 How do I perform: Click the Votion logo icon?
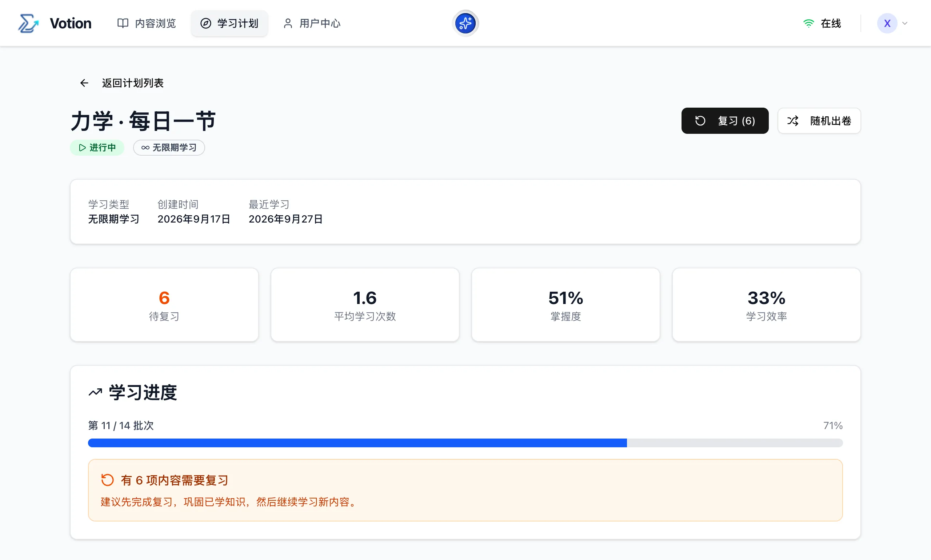28,23
